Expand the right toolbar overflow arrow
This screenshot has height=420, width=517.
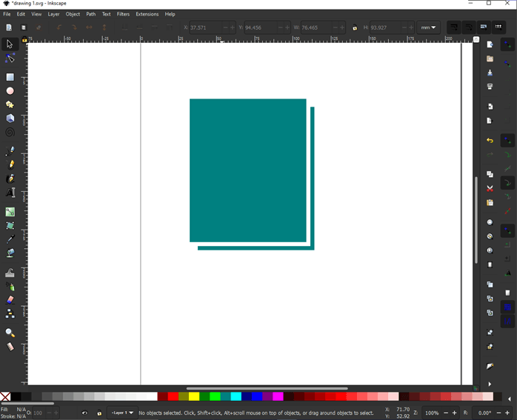pyautogui.click(x=490, y=384)
